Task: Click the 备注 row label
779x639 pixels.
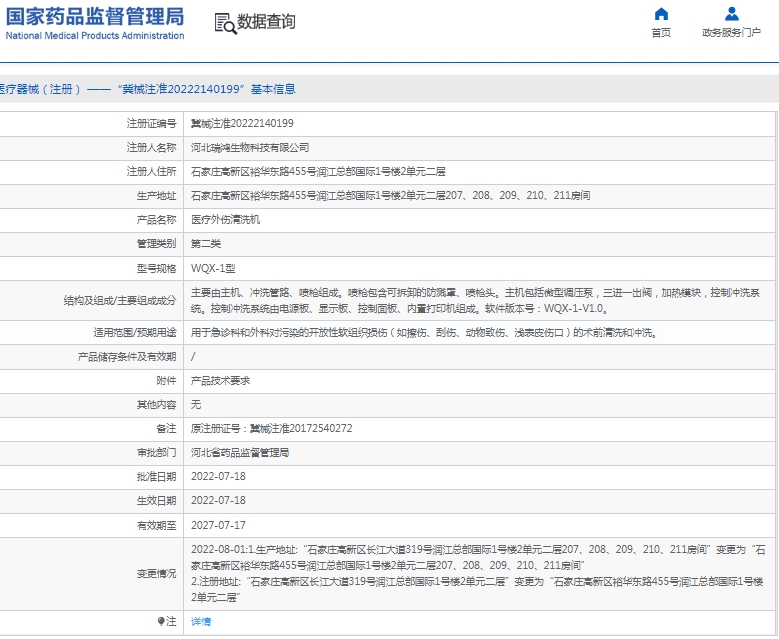Action: tap(166, 428)
